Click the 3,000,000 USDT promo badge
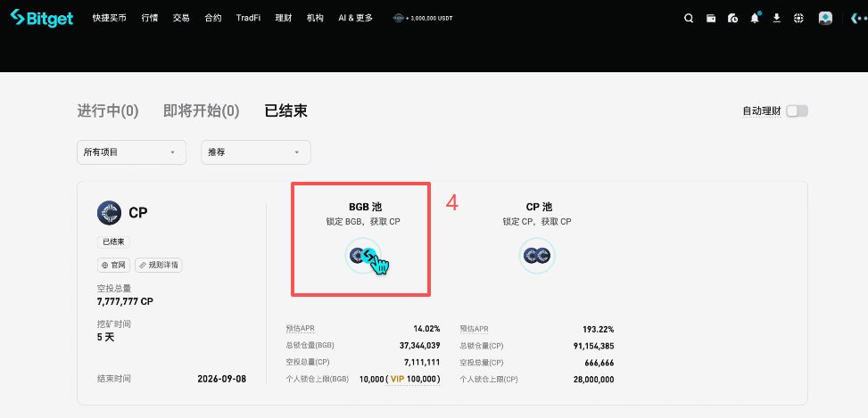 tap(424, 18)
